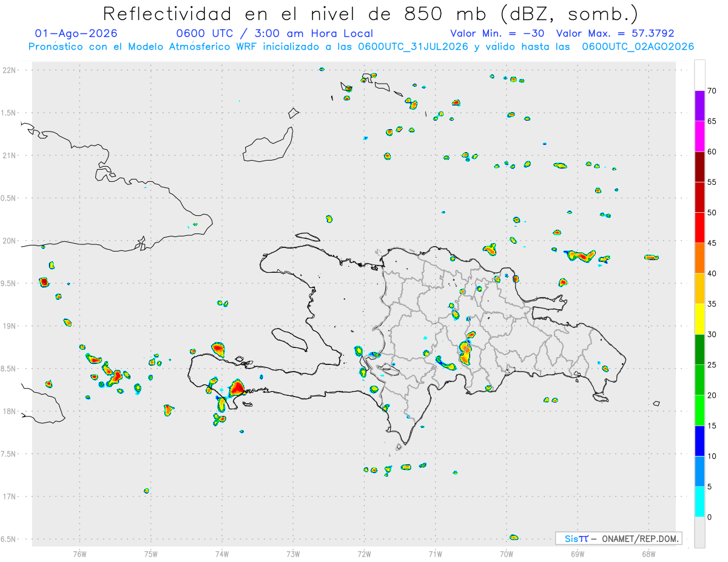Click the colorbar value '10'

712,457
